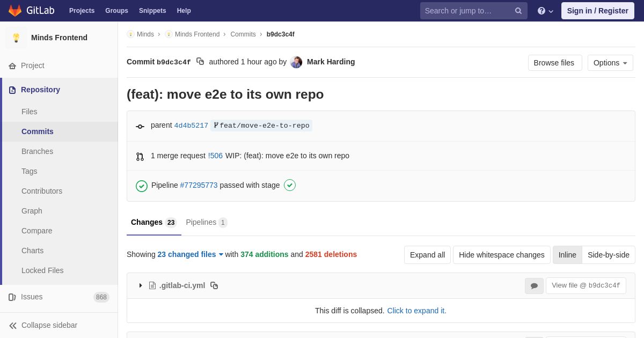The height and width of the screenshot is (338, 644).
Task: Click the stage passed check icon
Action: click(x=290, y=185)
